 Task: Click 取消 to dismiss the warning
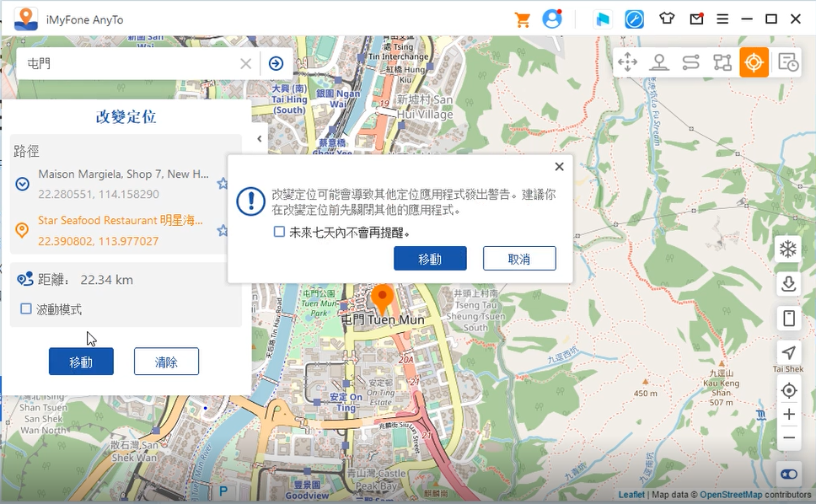click(x=519, y=259)
